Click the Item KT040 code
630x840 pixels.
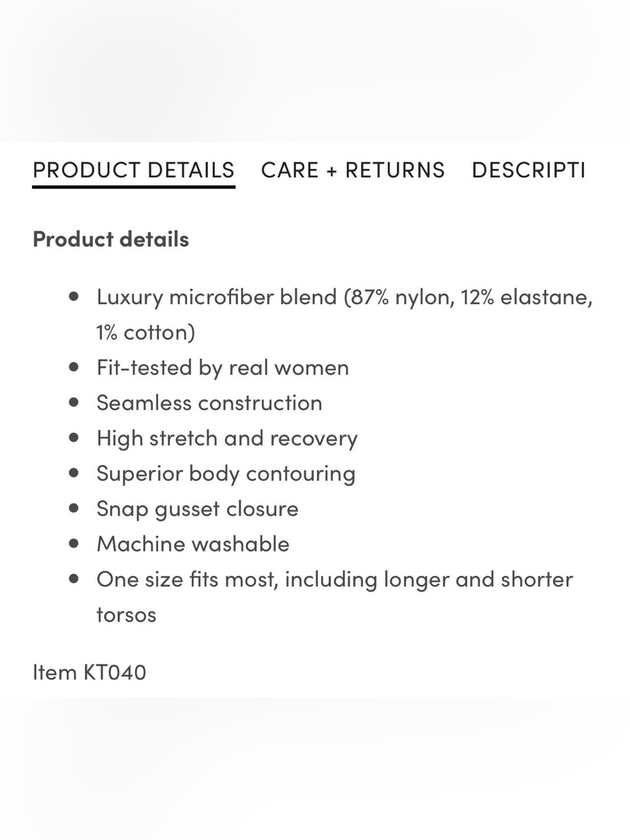click(x=89, y=672)
